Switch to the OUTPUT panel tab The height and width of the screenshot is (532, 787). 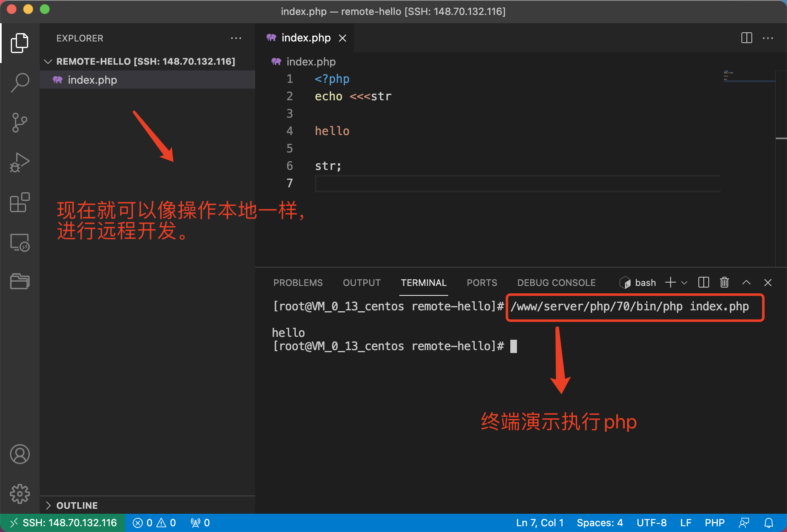point(362,283)
